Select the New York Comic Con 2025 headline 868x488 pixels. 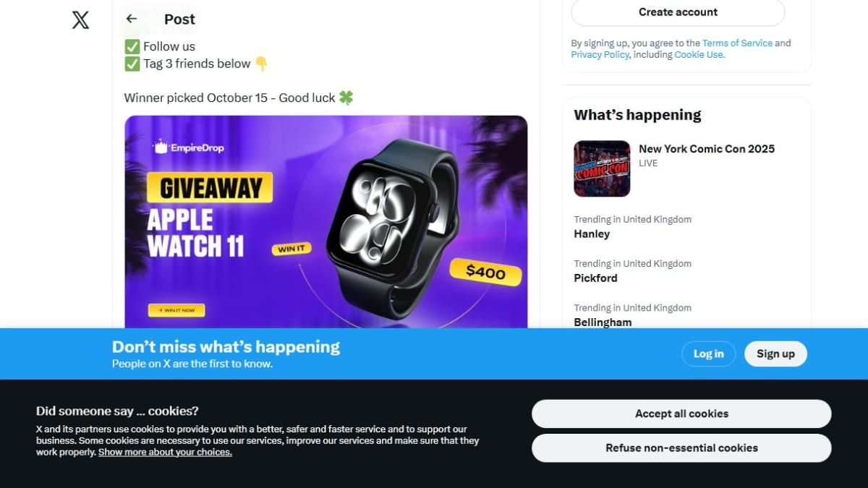(x=707, y=148)
